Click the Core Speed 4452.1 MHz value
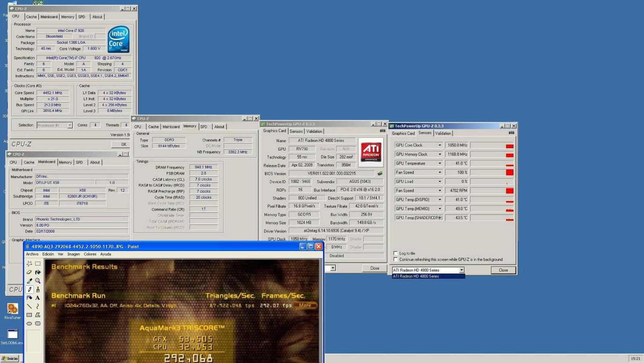This screenshot has height=363, width=644. pyautogui.click(x=53, y=93)
